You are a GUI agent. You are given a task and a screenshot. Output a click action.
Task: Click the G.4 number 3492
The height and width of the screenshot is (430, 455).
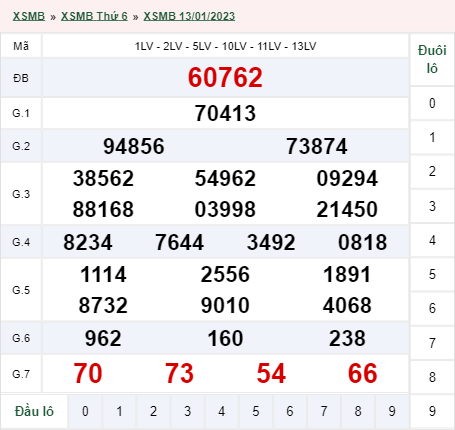pos(271,242)
